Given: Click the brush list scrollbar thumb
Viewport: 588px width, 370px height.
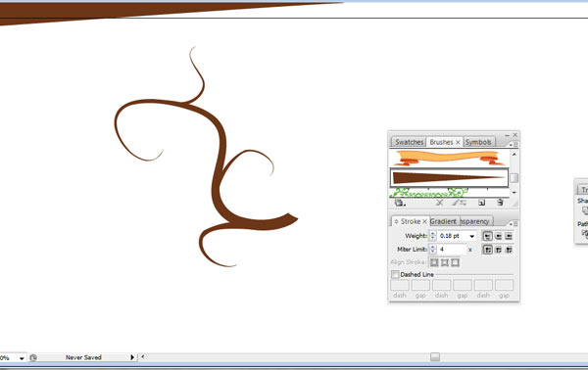Looking at the screenshot, I should pyautogui.click(x=514, y=178).
